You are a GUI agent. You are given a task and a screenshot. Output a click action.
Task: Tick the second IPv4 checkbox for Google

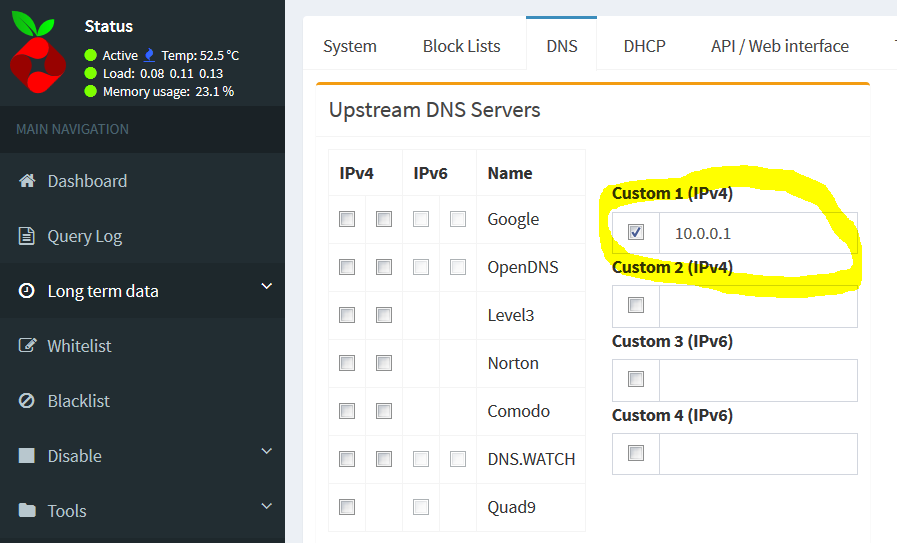[x=384, y=219]
